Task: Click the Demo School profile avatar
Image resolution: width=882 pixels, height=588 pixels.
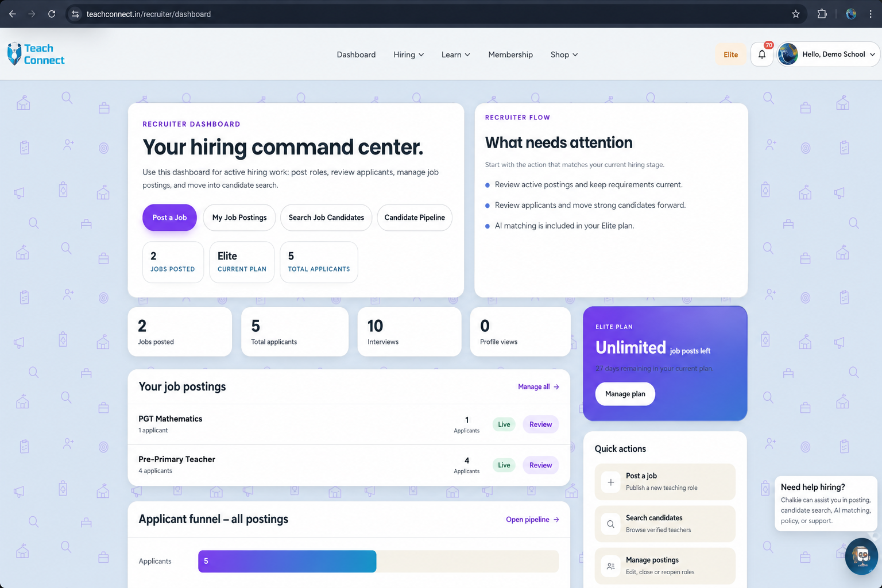Action: 788,55
